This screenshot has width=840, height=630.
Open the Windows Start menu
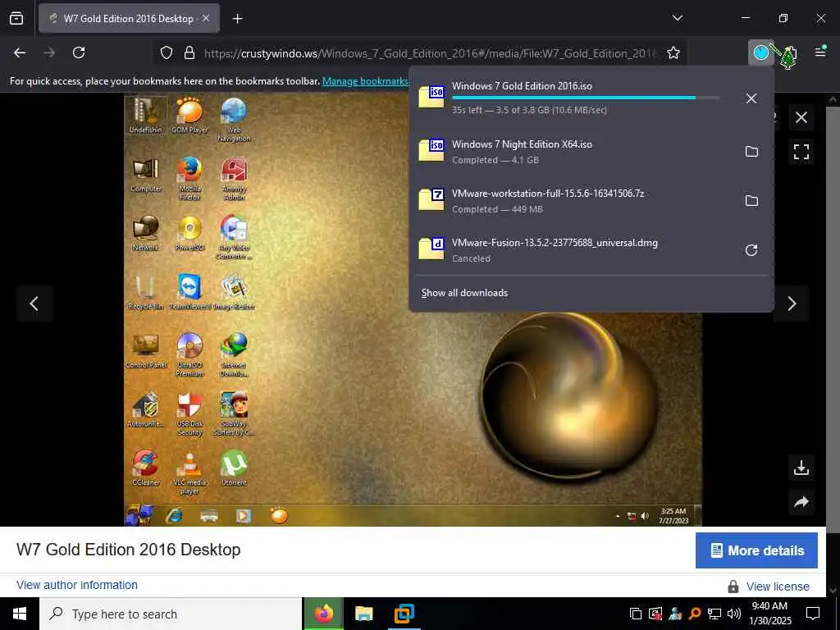tap(20, 614)
